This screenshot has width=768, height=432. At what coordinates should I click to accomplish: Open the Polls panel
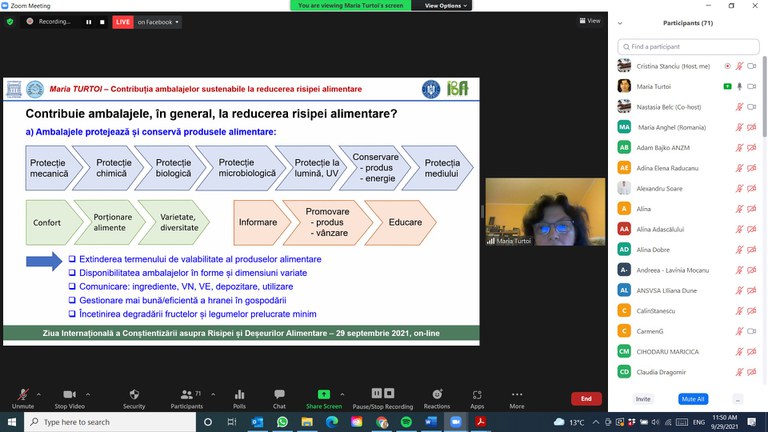click(x=239, y=394)
